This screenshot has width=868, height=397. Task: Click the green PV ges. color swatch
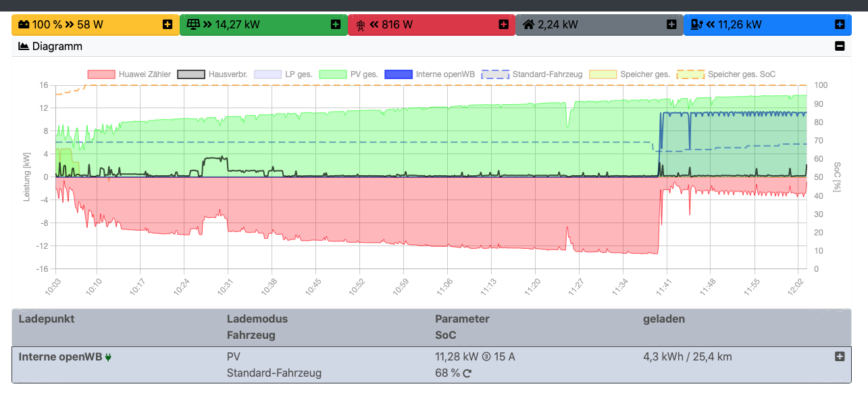(x=332, y=74)
